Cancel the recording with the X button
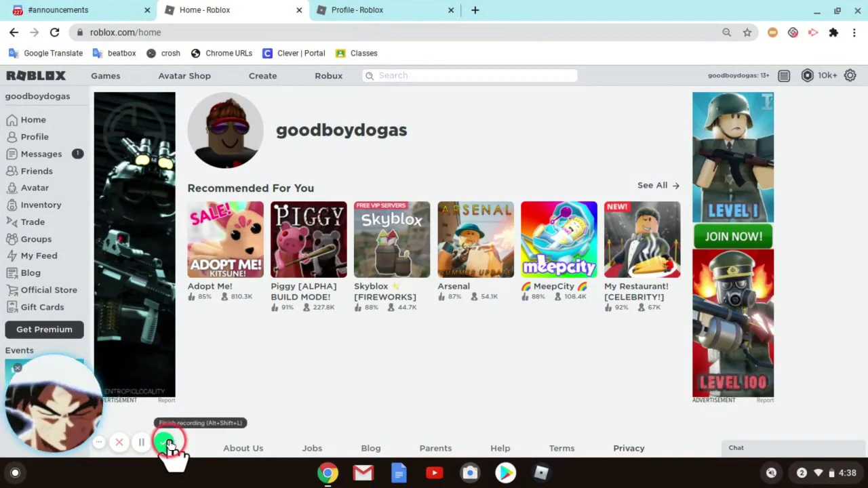Viewport: 868px width, 488px height. [119, 443]
